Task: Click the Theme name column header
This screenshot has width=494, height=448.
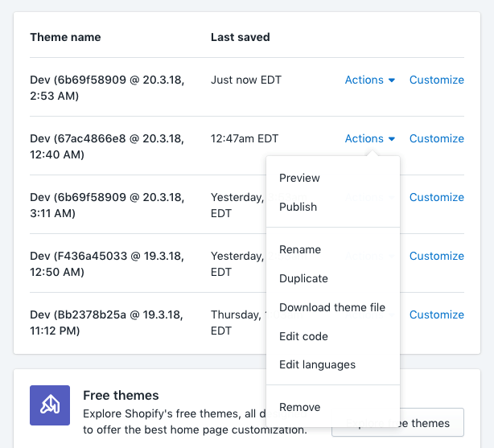Action: pyautogui.click(x=65, y=37)
